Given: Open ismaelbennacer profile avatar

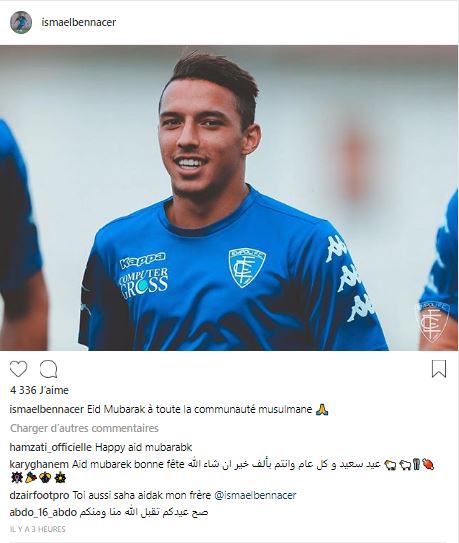Looking at the screenshot, I should (21, 23).
